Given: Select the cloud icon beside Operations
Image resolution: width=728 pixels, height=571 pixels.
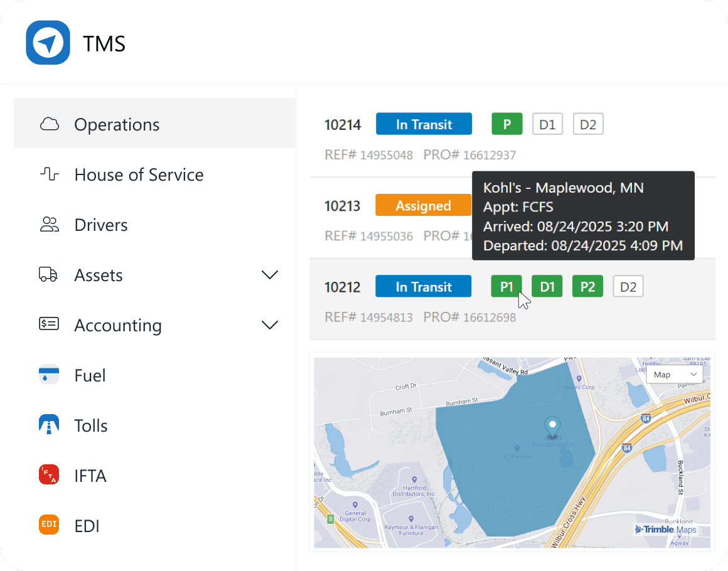Looking at the screenshot, I should (48, 124).
